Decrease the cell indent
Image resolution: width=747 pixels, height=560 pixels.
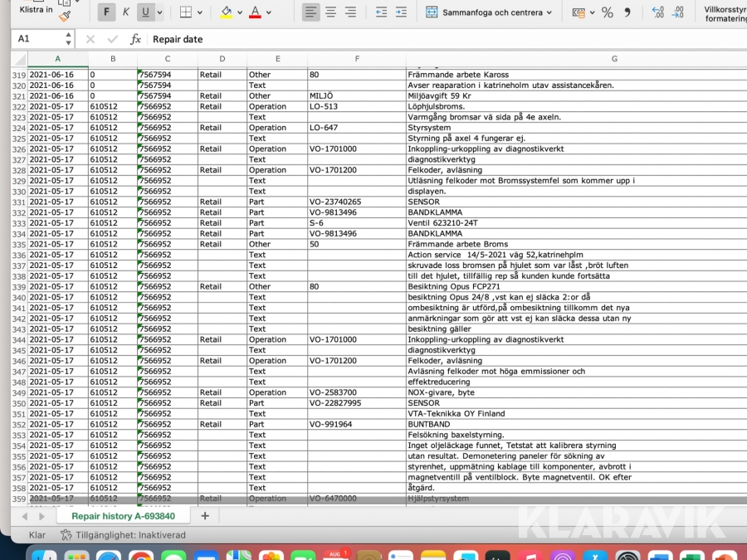point(381,12)
